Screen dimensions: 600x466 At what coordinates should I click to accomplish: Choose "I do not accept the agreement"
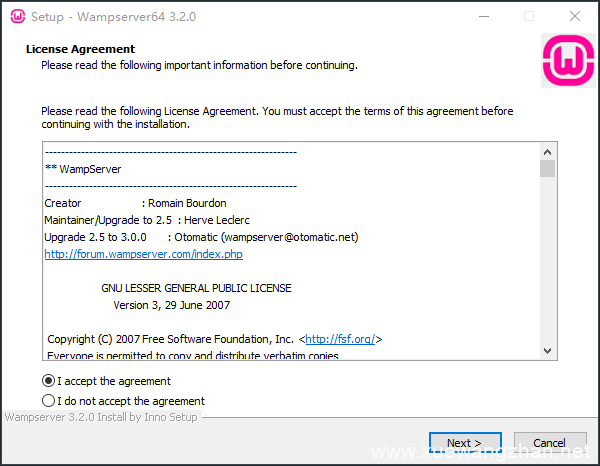[49, 401]
